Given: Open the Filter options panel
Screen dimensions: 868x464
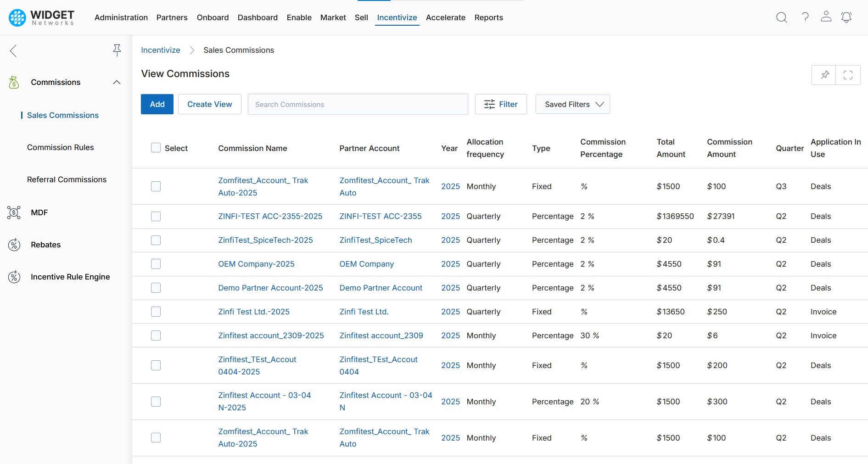Looking at the screenshot, I should tap(500, 104).
